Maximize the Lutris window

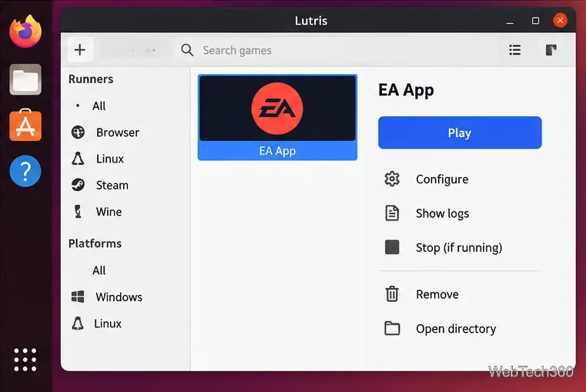point(535,21)
